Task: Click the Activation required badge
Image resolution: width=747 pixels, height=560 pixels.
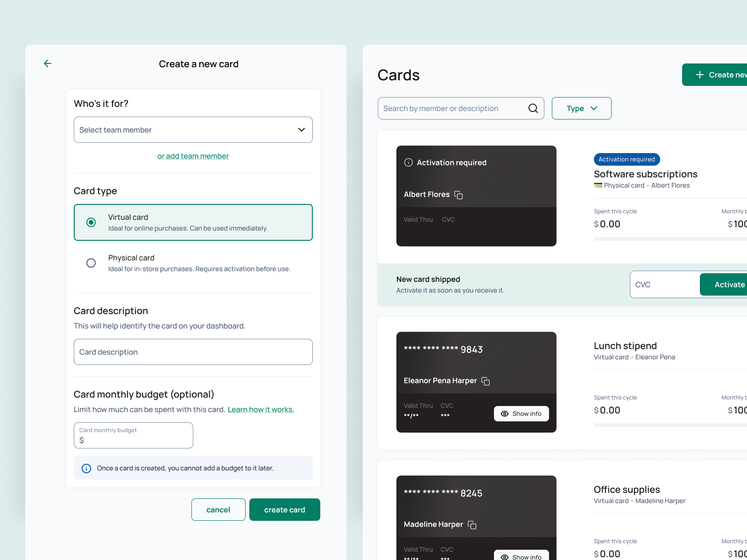Action: pos(627,159)
